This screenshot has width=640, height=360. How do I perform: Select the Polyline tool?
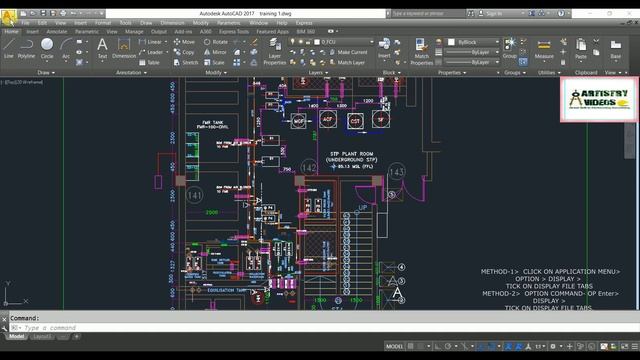(27, 49)
